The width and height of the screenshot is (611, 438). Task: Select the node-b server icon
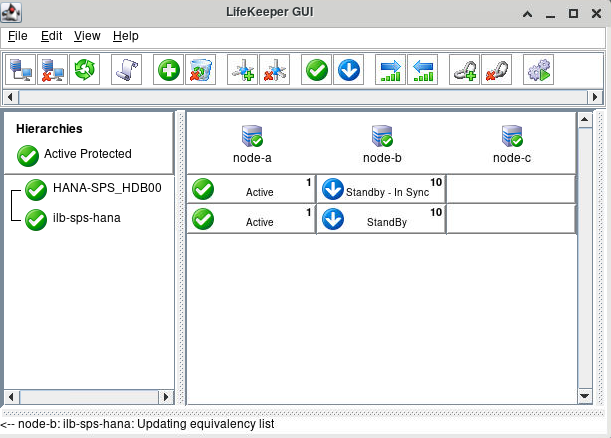pos(382,136)
